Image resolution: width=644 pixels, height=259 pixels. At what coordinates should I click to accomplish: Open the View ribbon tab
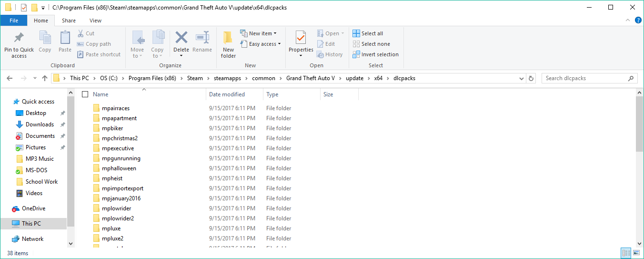[95, 21]
